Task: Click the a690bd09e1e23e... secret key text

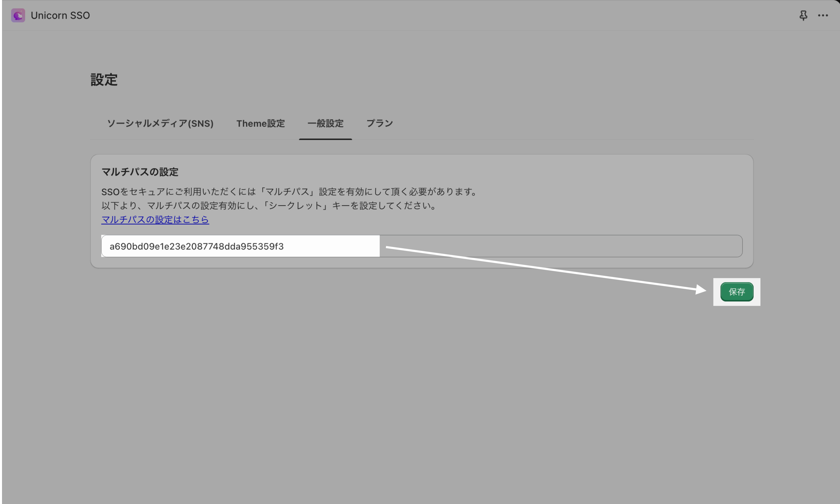Action: 196,246
